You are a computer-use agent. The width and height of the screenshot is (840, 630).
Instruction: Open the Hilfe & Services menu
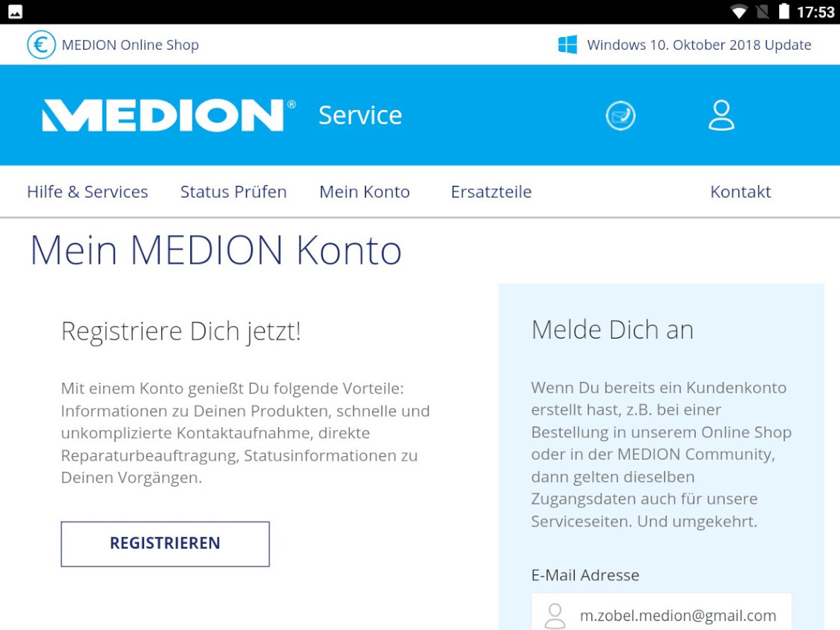tap(88, 192)
